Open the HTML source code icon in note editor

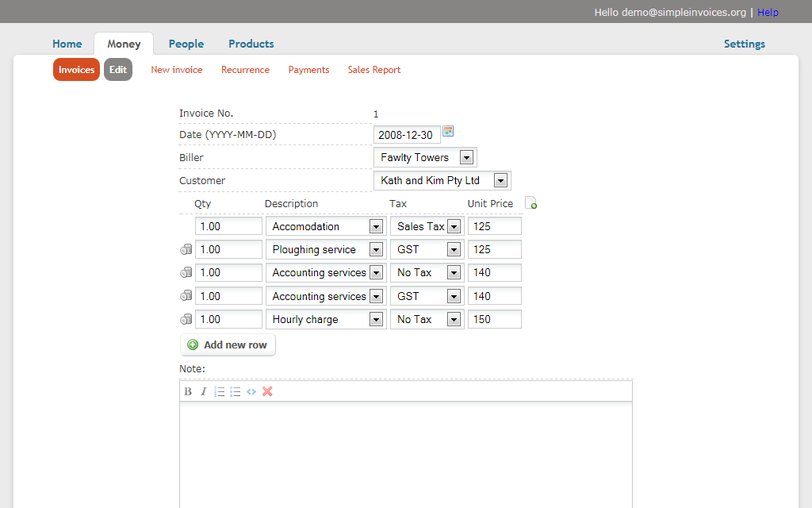point(251,391)
